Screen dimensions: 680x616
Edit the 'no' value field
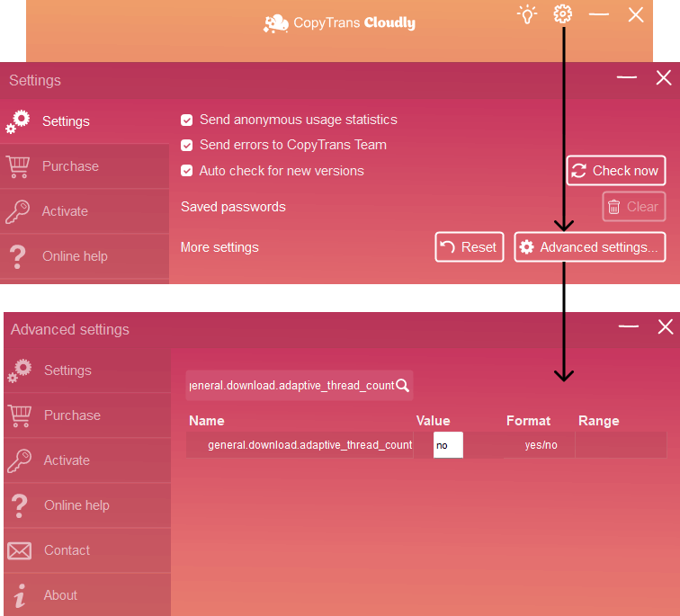(448, 445)
